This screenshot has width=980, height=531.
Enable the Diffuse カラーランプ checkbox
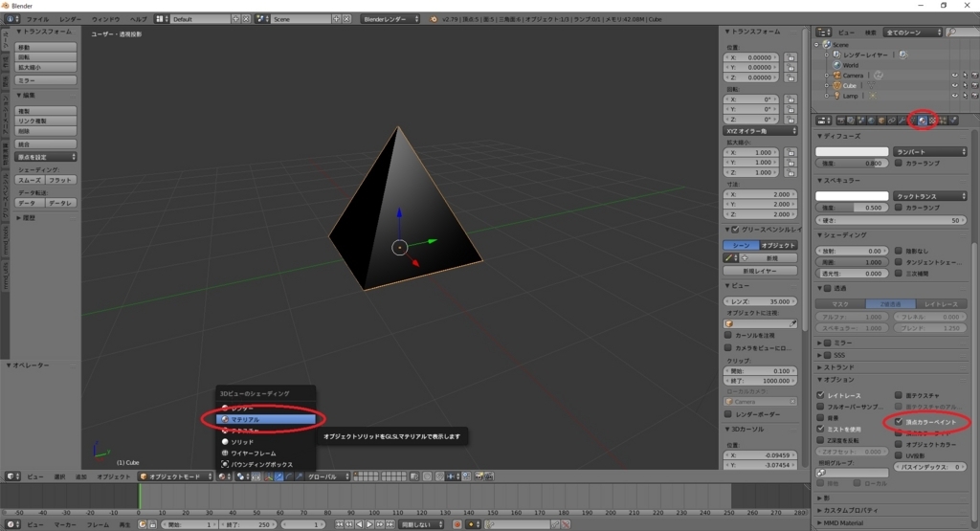(899, 163)
